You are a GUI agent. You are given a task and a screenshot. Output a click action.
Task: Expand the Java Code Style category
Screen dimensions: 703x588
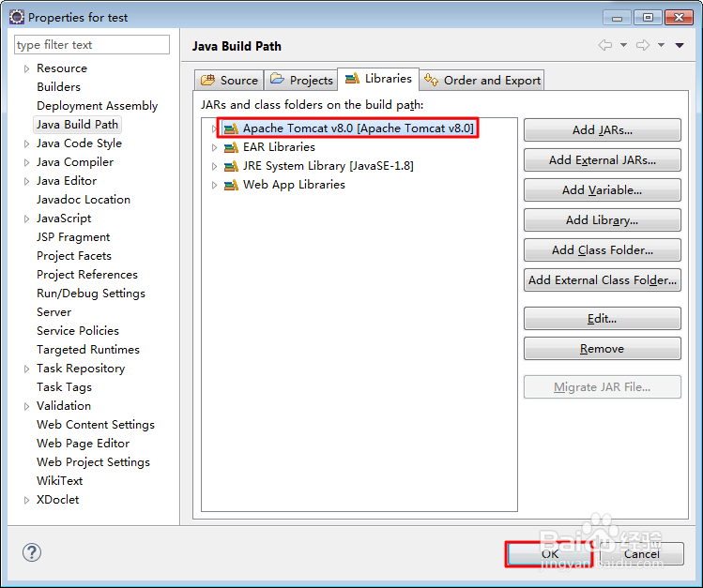[x=26, y=143]
